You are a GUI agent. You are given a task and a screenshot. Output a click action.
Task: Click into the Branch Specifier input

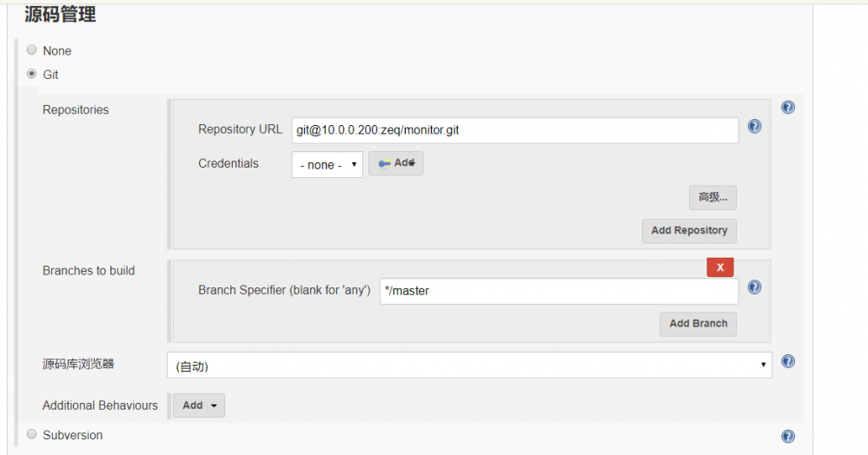[x=559, y=291]
